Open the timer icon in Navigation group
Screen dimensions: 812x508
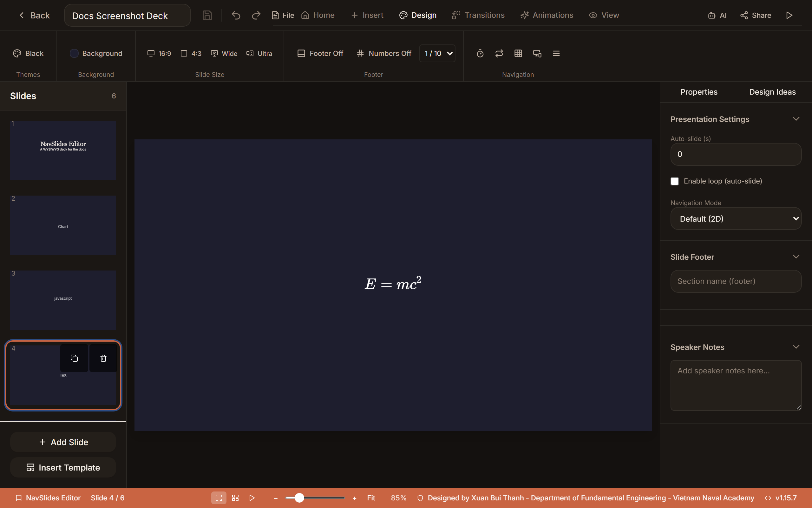click(480, 53)
